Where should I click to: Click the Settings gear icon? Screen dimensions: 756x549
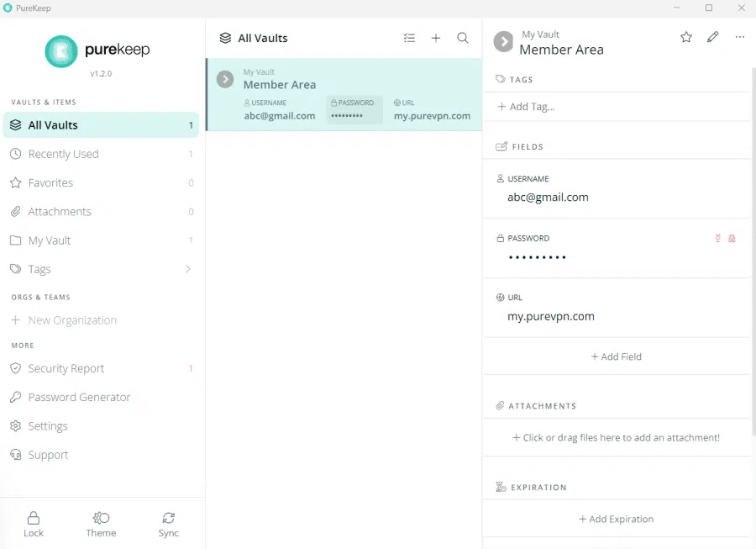point(15,426)
